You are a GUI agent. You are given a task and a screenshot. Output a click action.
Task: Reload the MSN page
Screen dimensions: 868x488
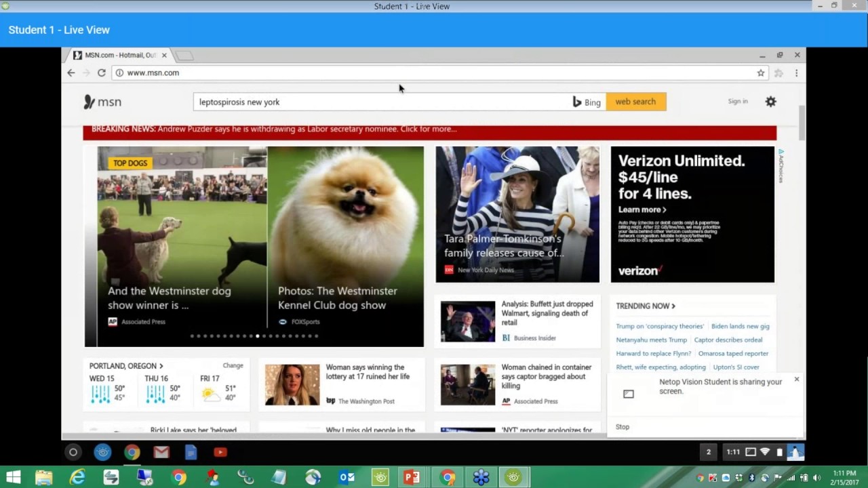[x=102, y=73]
